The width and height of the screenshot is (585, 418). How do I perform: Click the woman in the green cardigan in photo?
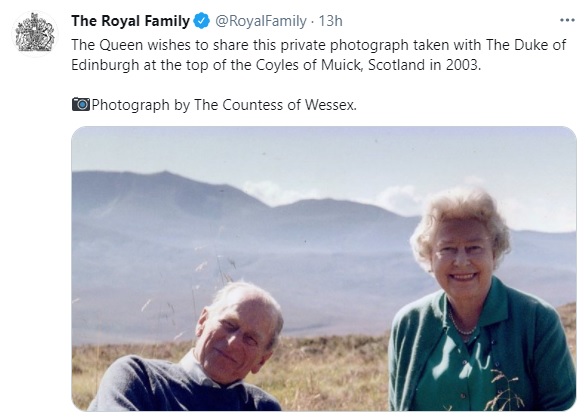pos(481,302)
